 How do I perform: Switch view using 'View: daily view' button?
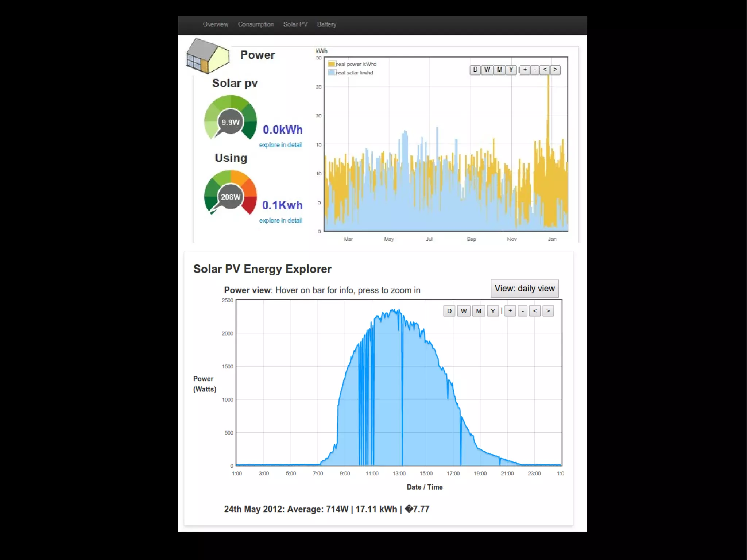coord(524,288)
